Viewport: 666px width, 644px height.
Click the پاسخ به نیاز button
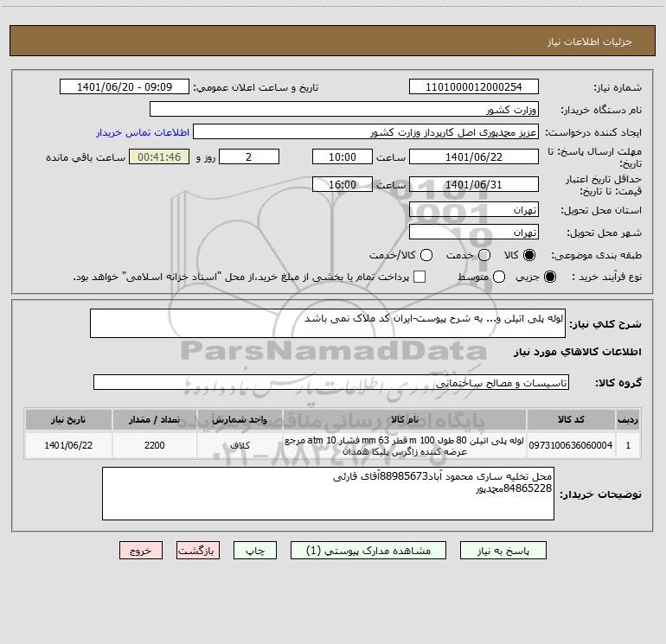click(x=503, y=551)
